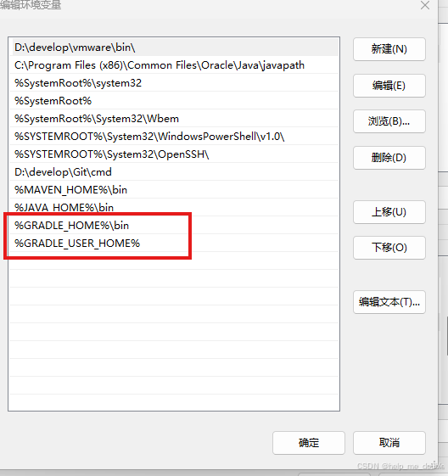Select the plain %SystemRoot% entry

[x=174, y=101]
